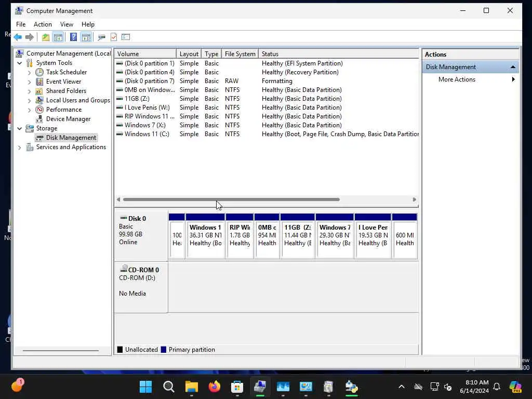Sort by the Status column header
The image size is (532, 399).
click(x=339, y=54)
